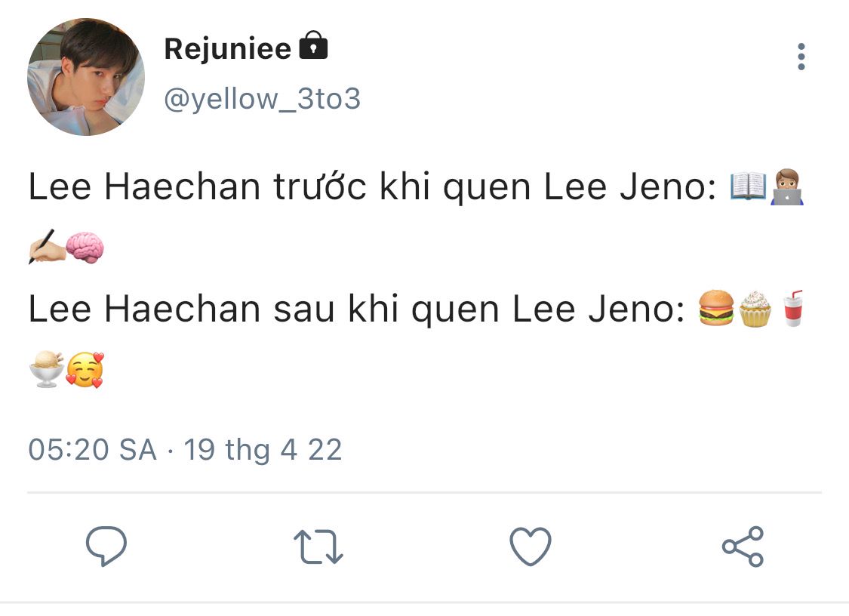The width and height of the screenshot is (849, 616).
Task: Click the person at laptop emoji
Action: (x=786, y=187)
